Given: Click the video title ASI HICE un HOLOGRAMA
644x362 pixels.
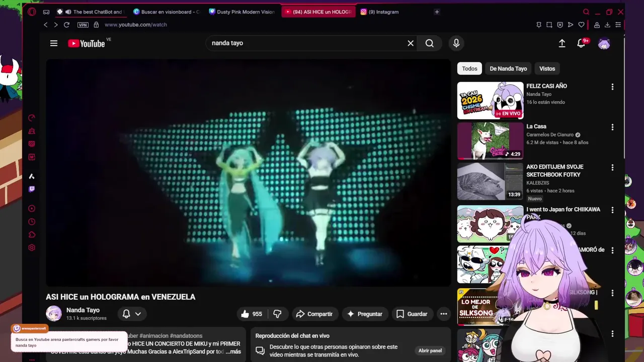Looking at the screenshot, I should 121,297.
